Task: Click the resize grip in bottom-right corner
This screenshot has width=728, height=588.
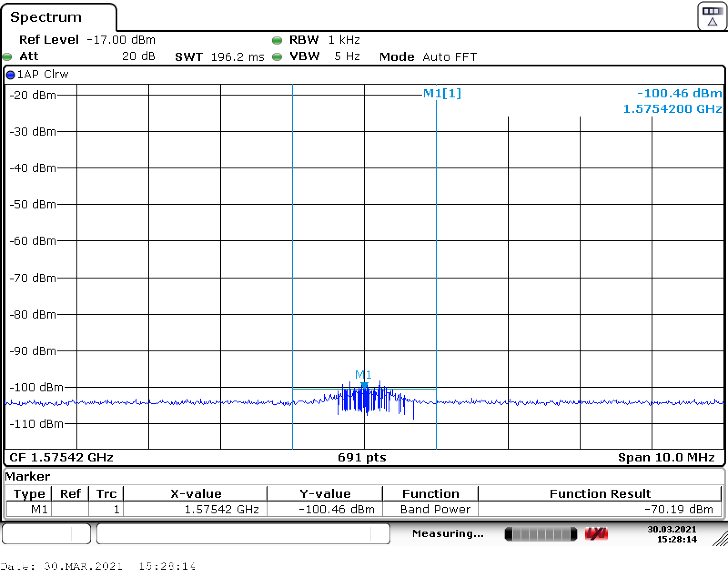Action: coord(720,538)
